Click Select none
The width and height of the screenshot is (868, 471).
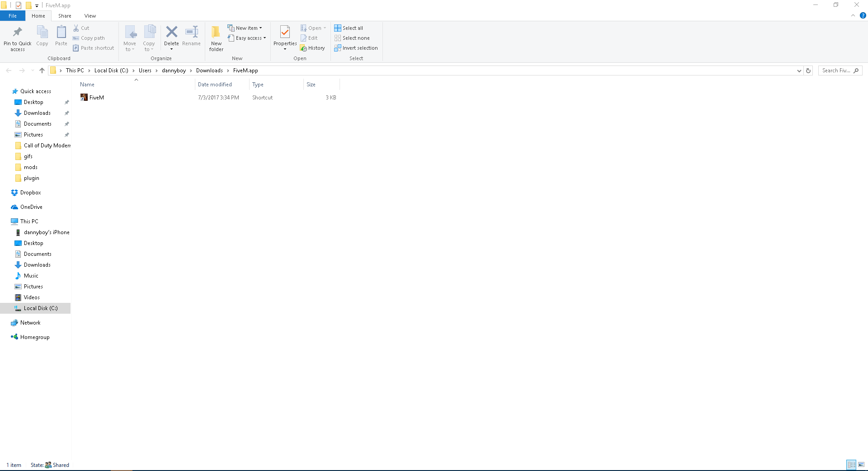tap(352, 38)
